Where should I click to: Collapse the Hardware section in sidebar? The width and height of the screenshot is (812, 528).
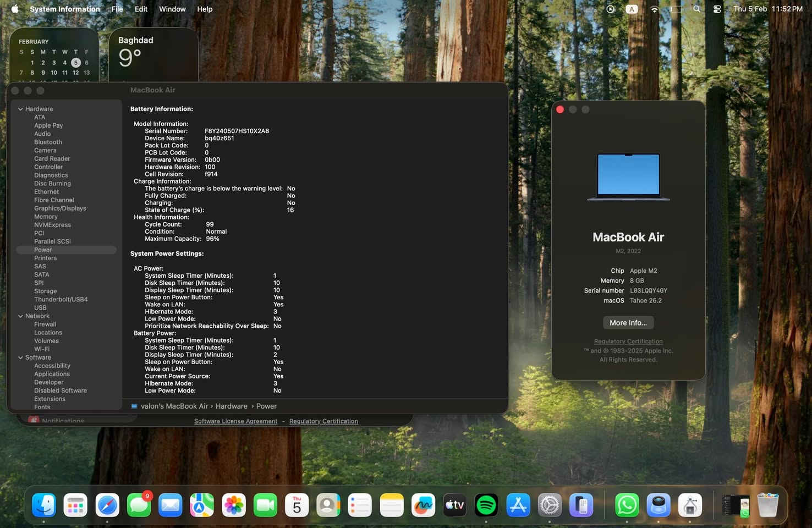(20, 109)
